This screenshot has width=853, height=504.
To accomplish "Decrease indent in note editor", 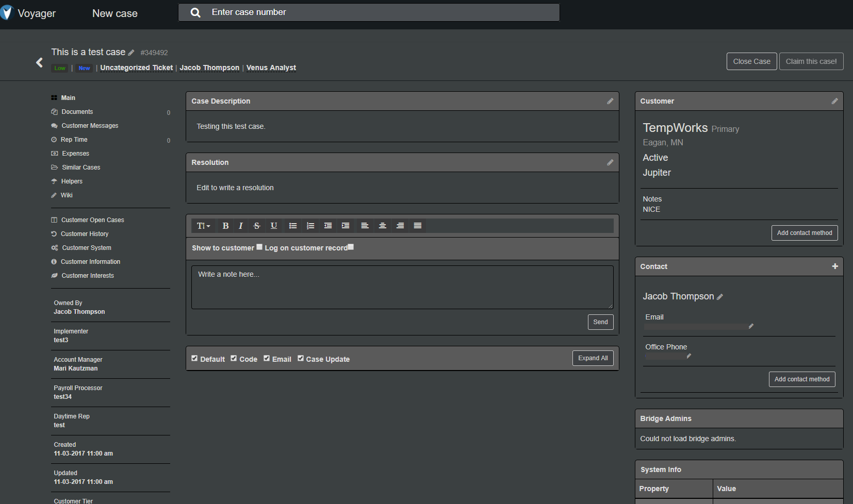I will point(328,226).
